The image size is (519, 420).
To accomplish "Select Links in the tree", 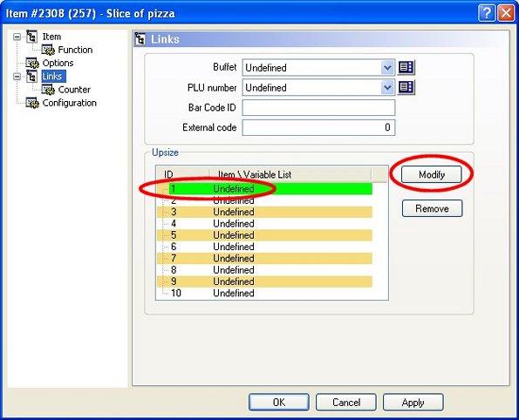I will click(x=52, y=76).
